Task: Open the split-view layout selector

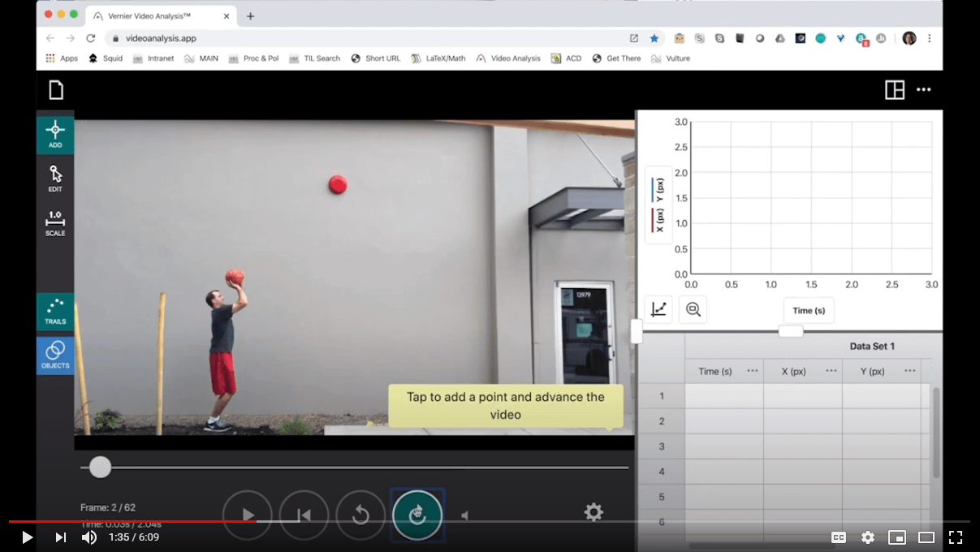Action: [x=894, y=90]
